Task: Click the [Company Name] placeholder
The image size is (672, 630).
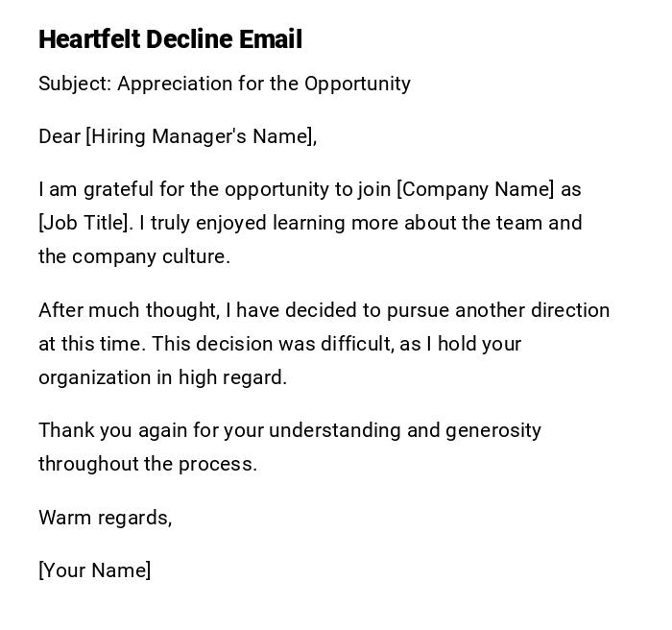Action: (x=475, y=189)
